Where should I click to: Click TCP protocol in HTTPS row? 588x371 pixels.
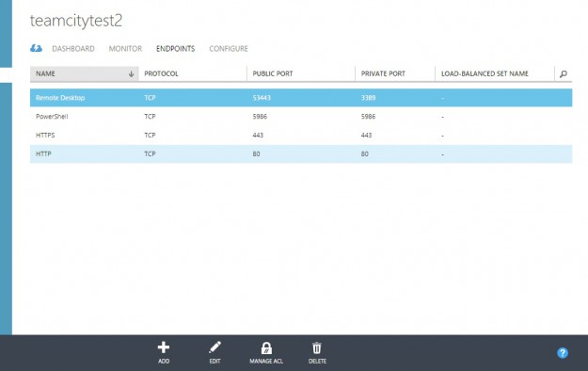[x=150, y=136]
